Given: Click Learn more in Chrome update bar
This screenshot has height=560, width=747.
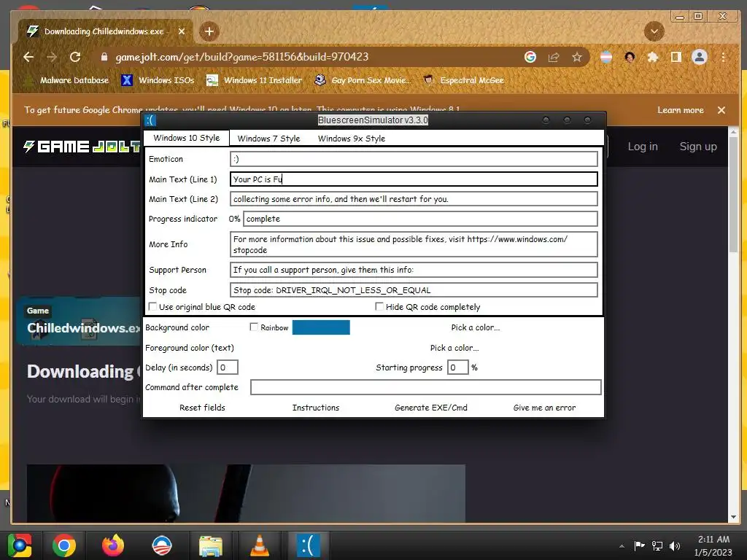Looking at the screenshot, I should pyautogui.click(x=681, y=110).
